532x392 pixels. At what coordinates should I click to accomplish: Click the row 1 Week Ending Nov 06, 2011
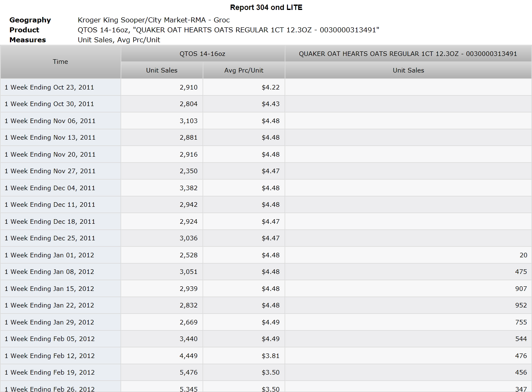(266, 121)
